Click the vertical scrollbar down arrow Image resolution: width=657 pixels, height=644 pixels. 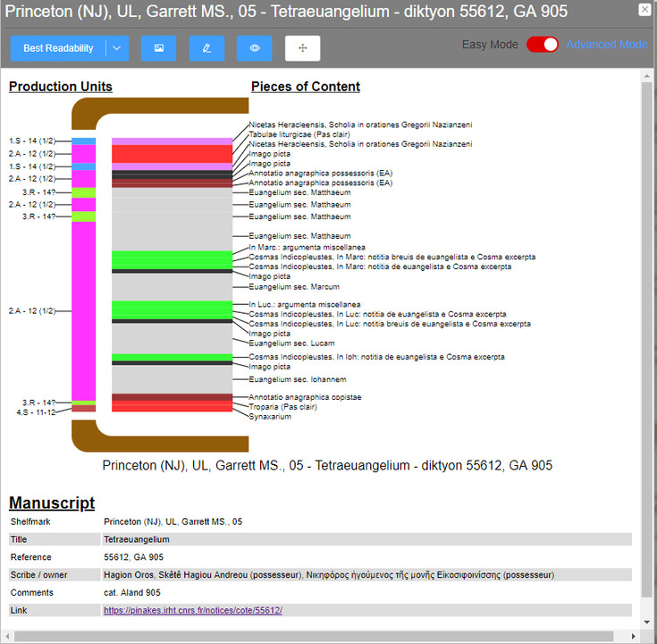pyautogui.click(x=646, y=623)
